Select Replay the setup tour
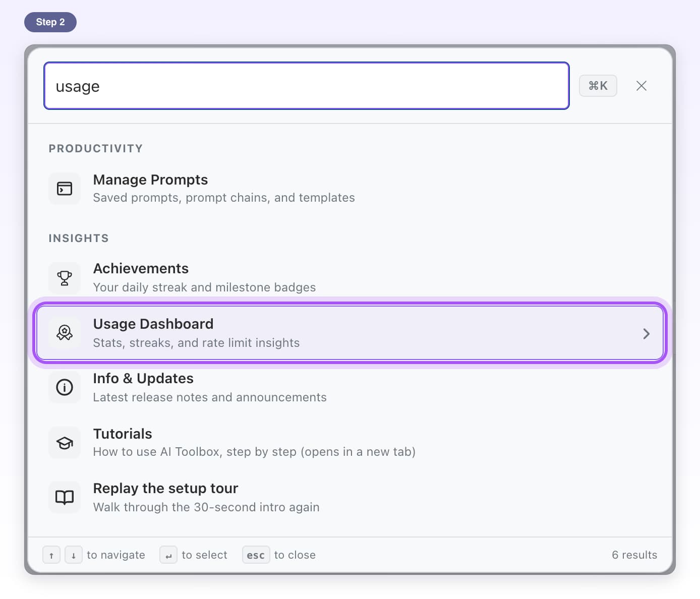Viewport: 700px width, 599px height. (x=350, y=497)
